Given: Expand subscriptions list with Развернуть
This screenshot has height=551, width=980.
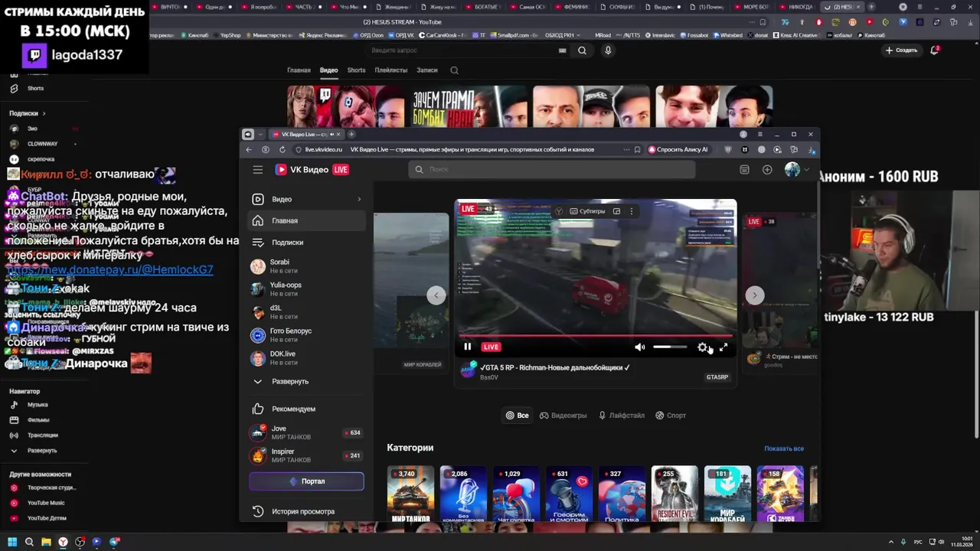Looking at the screenshot, I should [x=306, y=381].
